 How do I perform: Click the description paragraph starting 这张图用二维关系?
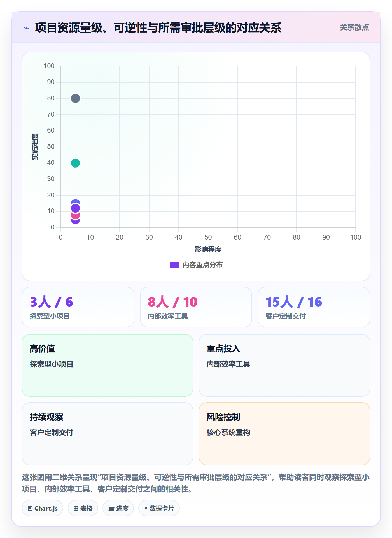coord(196,483)
